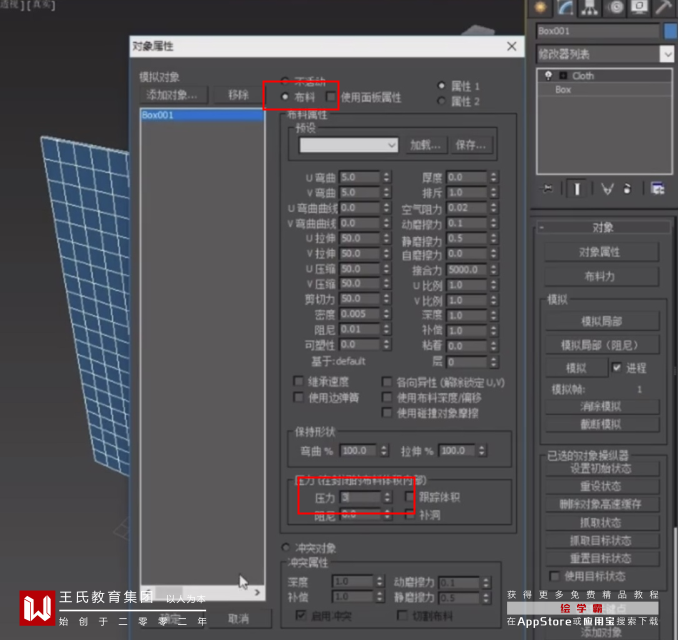Enable the 使用碰撞对象摩擦 checkbox
This screenshot has height=640, width=678.
click(387, 413)
